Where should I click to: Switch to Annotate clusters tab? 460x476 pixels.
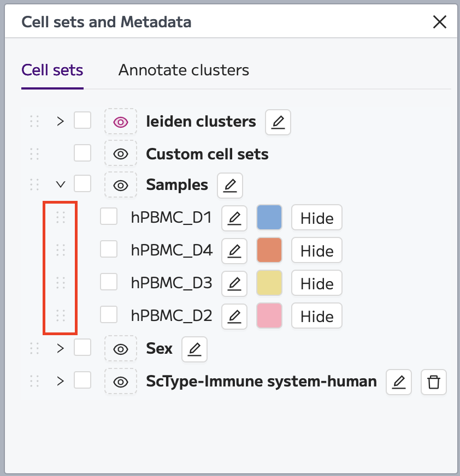pos(184,70)
